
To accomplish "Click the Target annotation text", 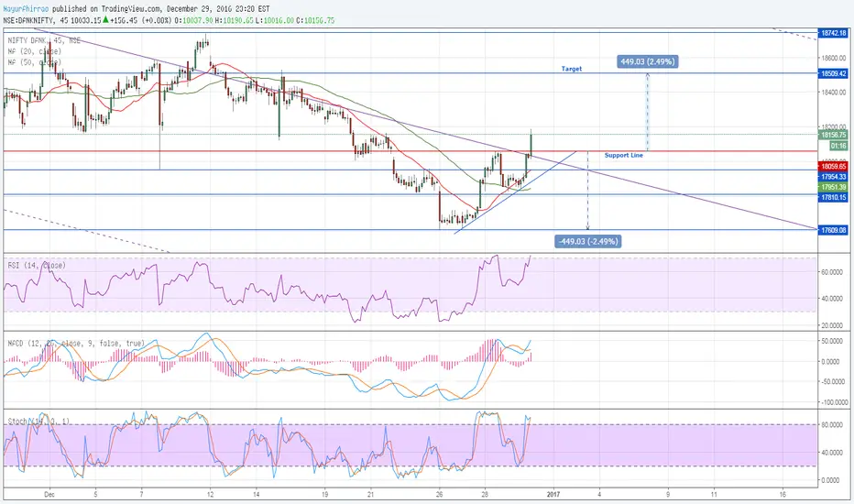I will pos(572,69).
